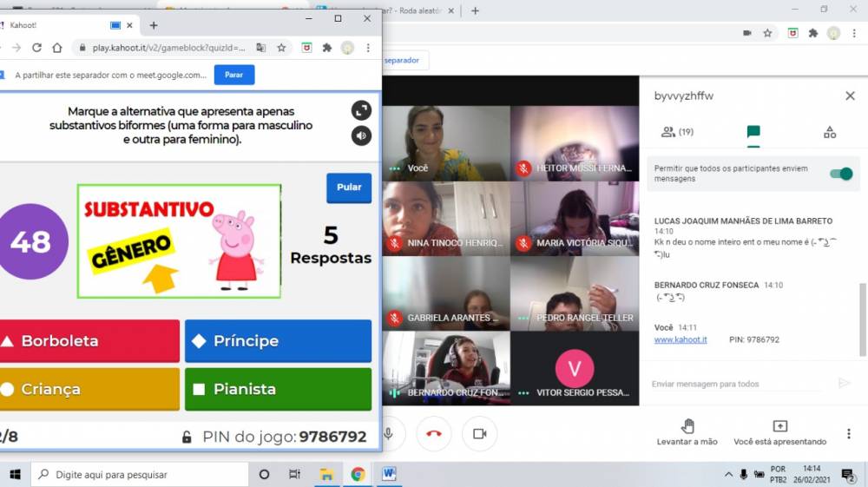The width and height of the screenshot is (868, 487).
Task: Open Word from the taskbar
Action: (388, 474)
